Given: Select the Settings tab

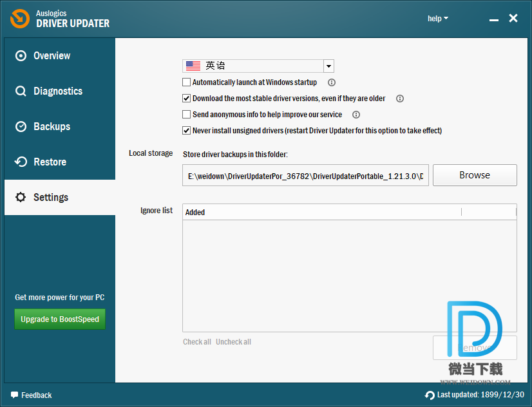Looking at the screenshot, I should click(x=60, y=198).
